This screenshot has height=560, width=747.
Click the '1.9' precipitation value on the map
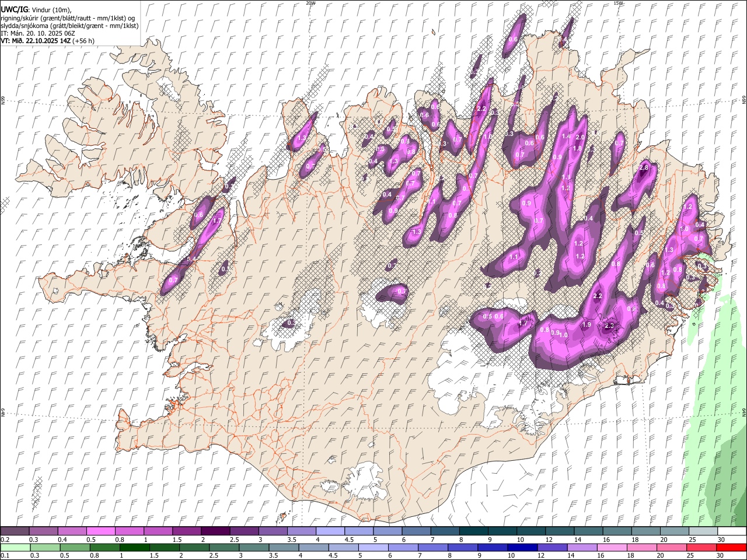[x=587, y=325]
